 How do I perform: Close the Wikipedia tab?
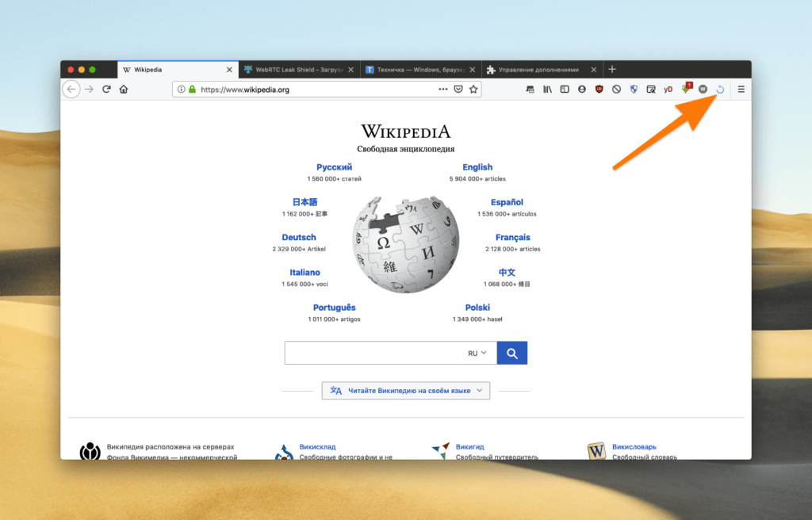(x=229, y=70)
